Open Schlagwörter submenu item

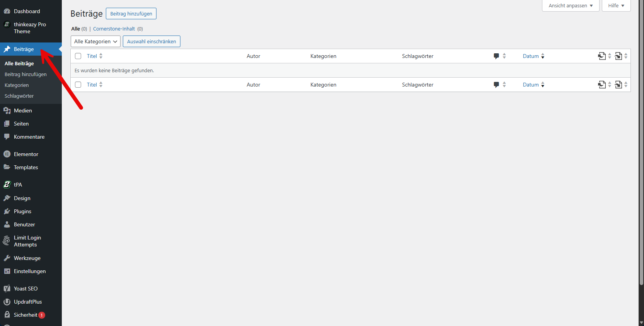pyautogui.click(x=19, y=96)
